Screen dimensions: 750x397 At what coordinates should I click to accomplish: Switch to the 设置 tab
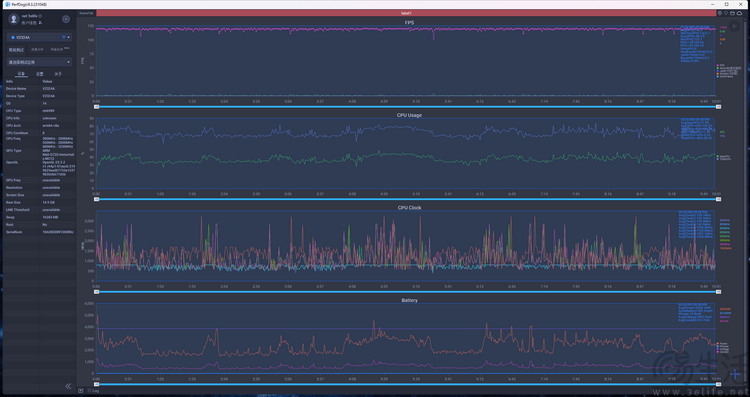40,74
